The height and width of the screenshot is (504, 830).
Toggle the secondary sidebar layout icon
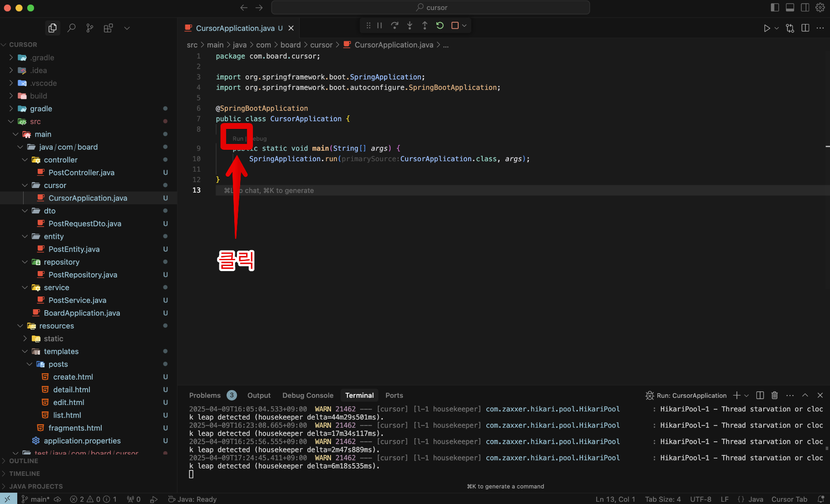(x=805, y=7)
